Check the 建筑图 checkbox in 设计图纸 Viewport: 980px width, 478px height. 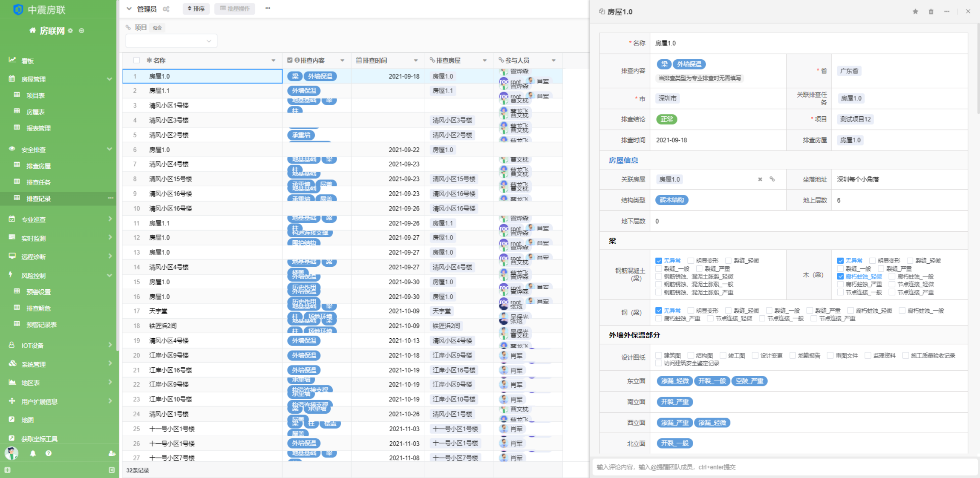coord(659,355)
